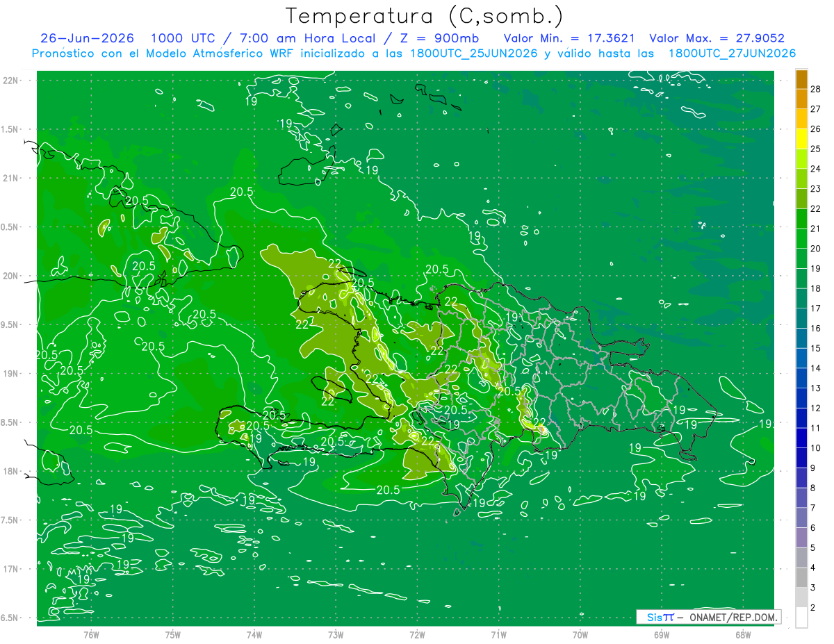
Task: Pick the lime swatch between 24 and 25
Action: 801,159
